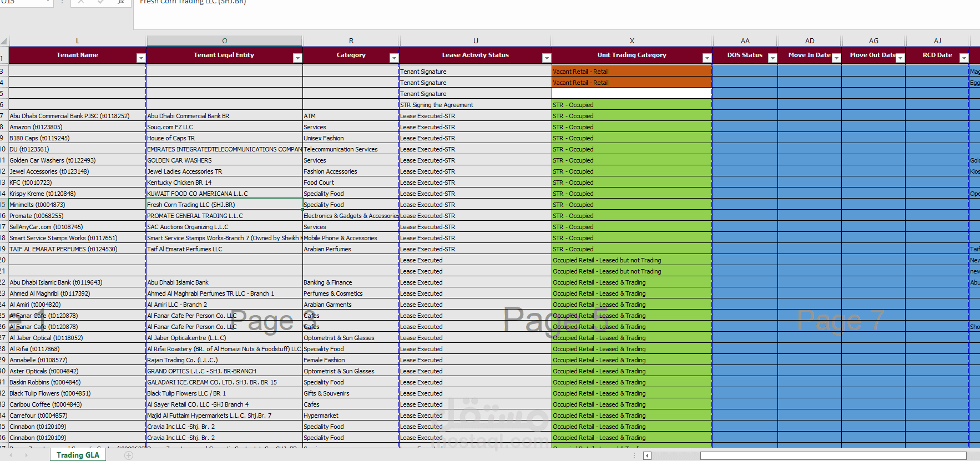Expand the Unit Trading Category filter

(706, 58)
